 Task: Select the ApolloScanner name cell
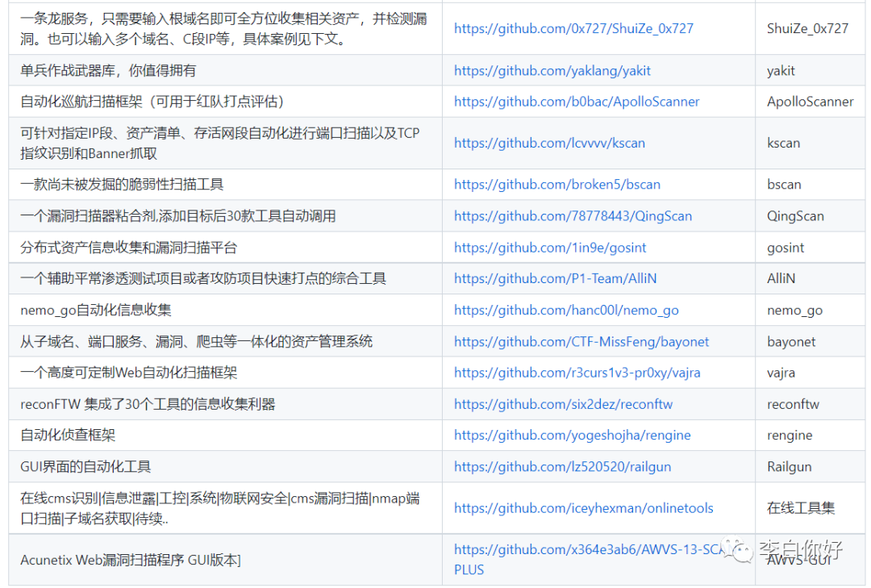(810, 102)
